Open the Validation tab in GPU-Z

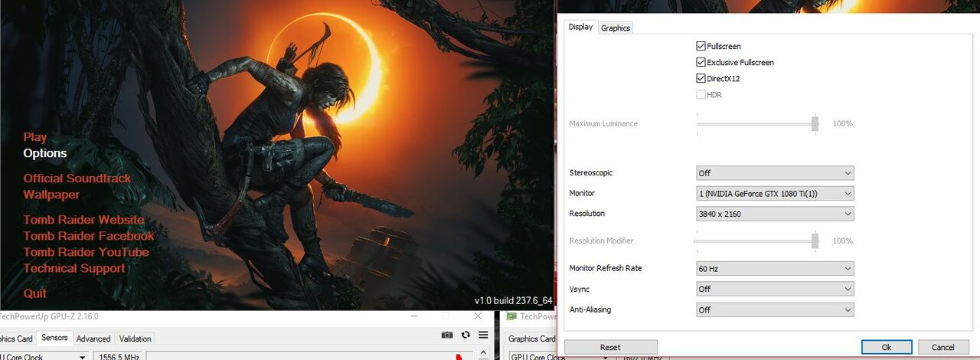coord(136,339)
